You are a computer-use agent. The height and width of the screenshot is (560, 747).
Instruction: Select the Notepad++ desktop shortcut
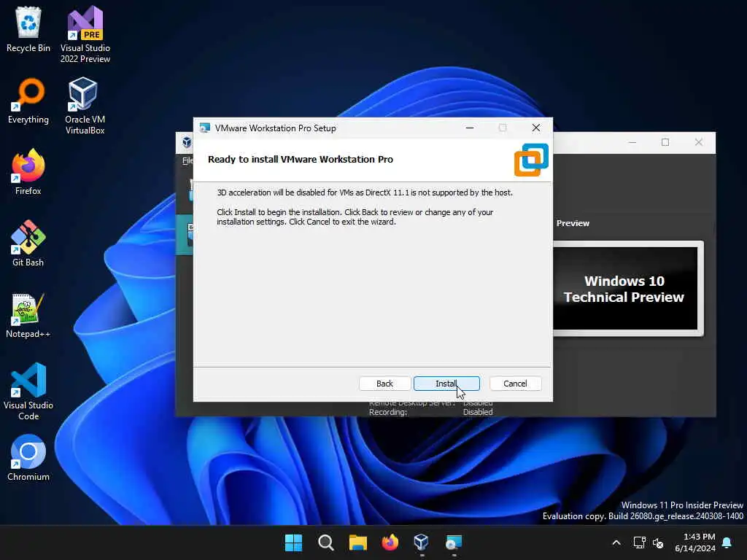point(28,315)
